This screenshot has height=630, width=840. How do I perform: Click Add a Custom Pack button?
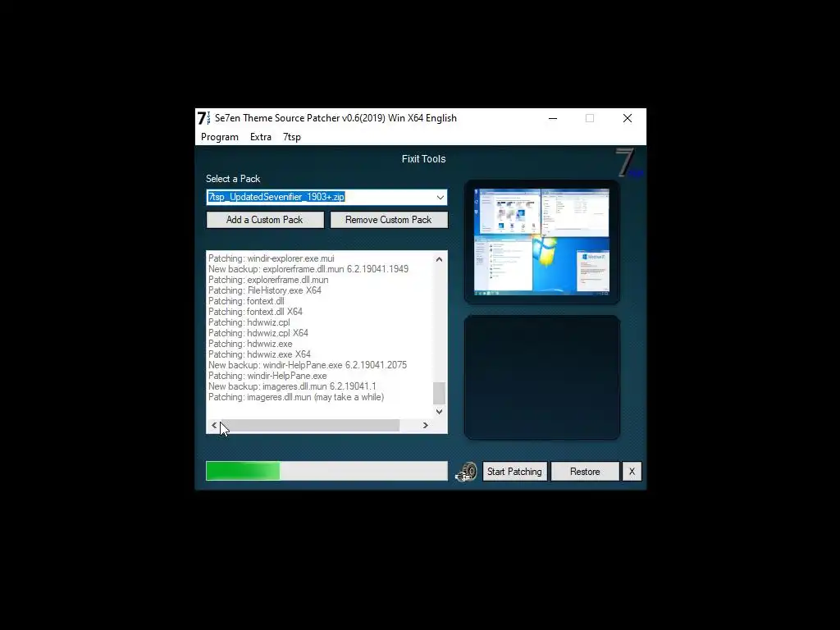point(265,220)
